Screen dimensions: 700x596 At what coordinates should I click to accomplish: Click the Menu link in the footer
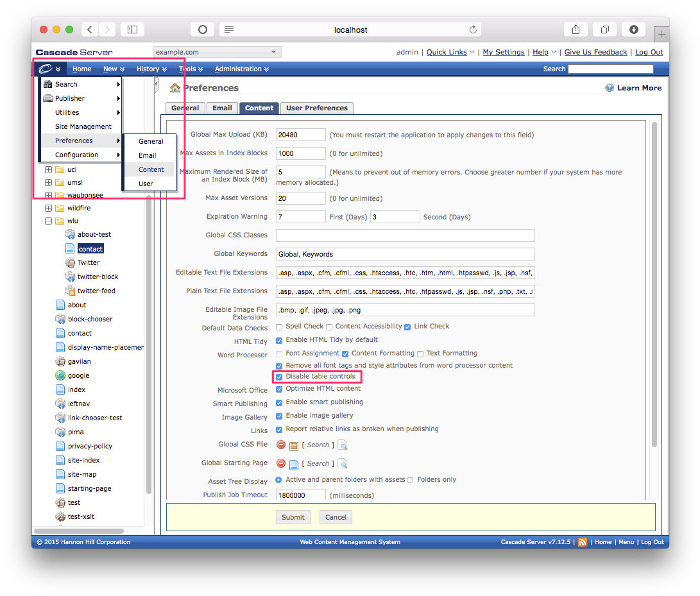click(626, 542)
